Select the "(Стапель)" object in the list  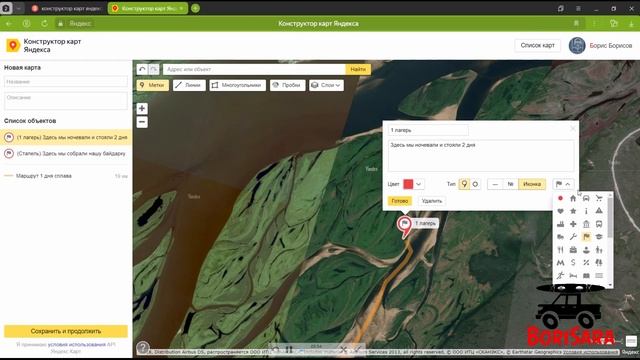point(66,153)
